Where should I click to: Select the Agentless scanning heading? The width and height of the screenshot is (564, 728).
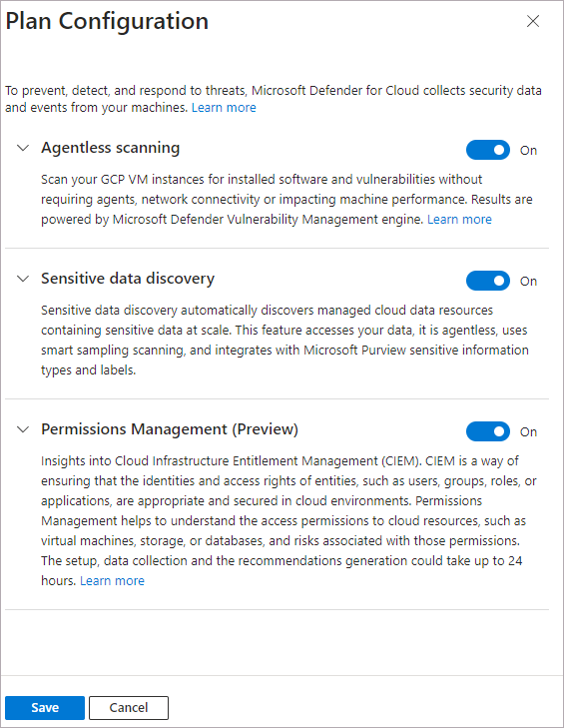(111, 148)
